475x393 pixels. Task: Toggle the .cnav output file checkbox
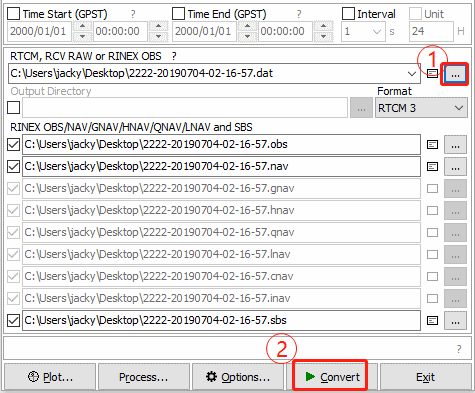click(x=13, y=277)
